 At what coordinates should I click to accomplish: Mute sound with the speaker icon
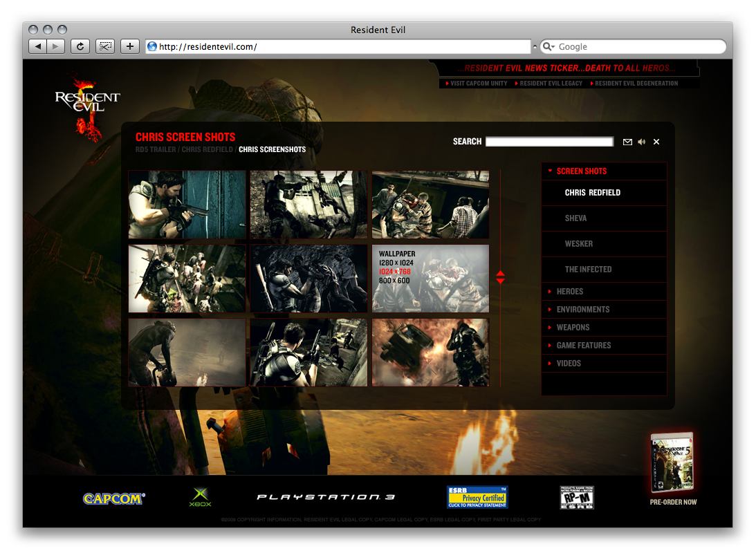[642, 142]
